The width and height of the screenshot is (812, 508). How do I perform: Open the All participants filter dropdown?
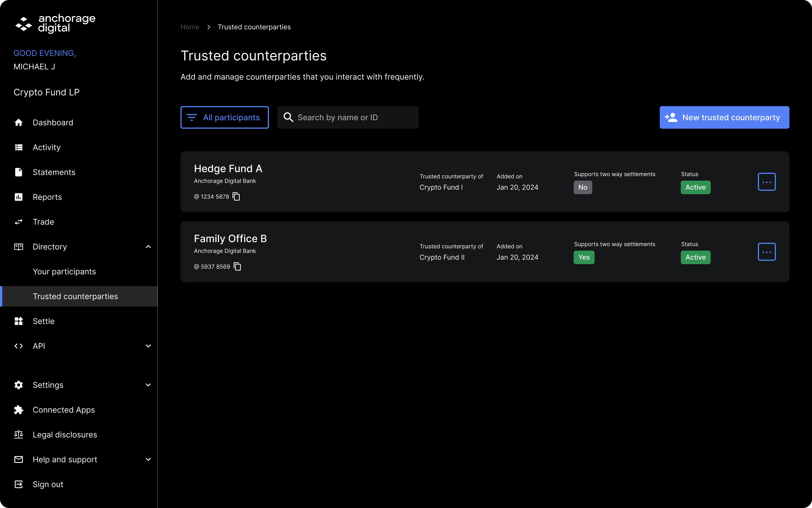224,117
